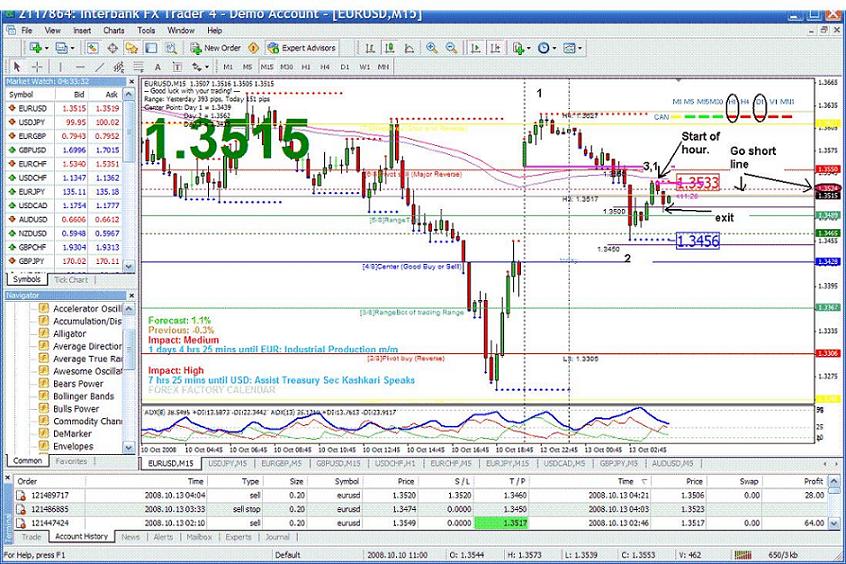
Task: Click Account History scrollbar up arrow
Action: pos(834,481)
